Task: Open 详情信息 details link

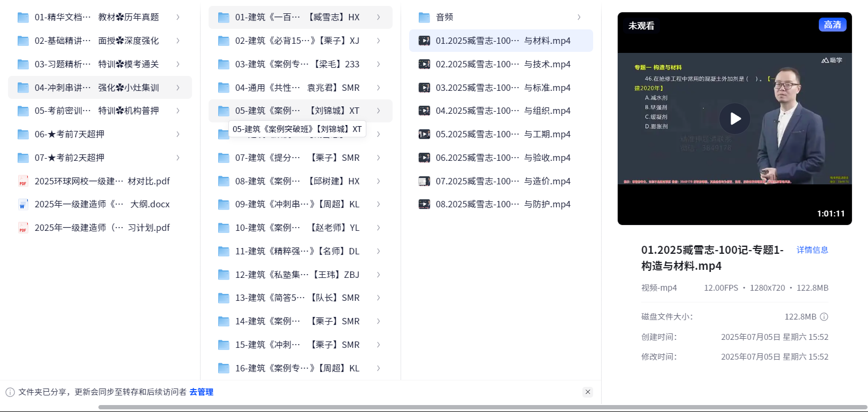Action: click(x=812, y=250)
